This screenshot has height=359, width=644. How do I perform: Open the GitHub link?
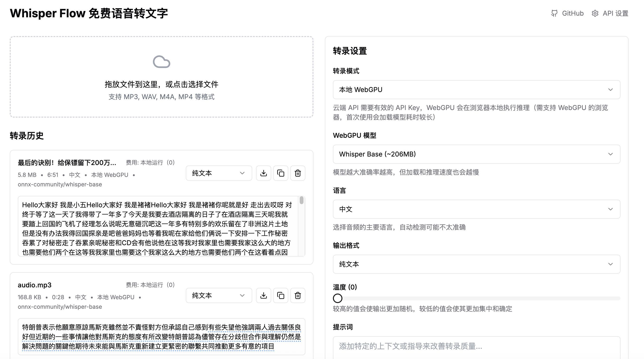point(573,13)
